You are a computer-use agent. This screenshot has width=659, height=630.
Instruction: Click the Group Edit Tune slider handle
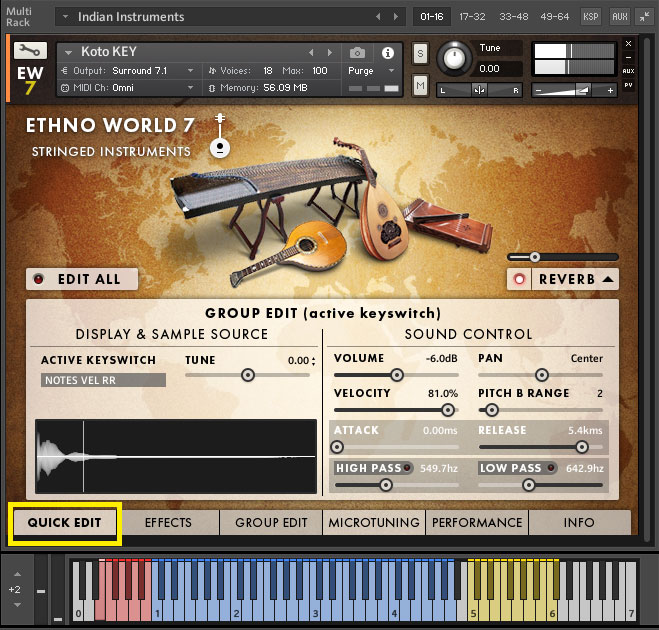(x=248, y=375)
